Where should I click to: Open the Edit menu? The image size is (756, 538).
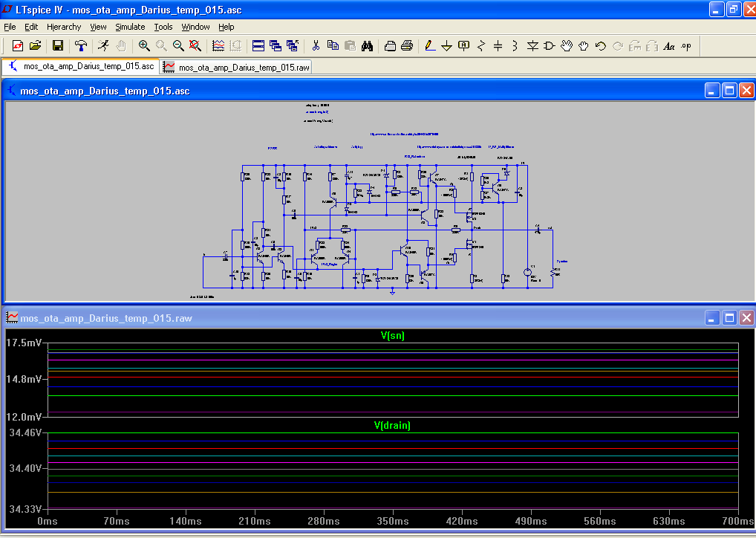tap(31, 27)
